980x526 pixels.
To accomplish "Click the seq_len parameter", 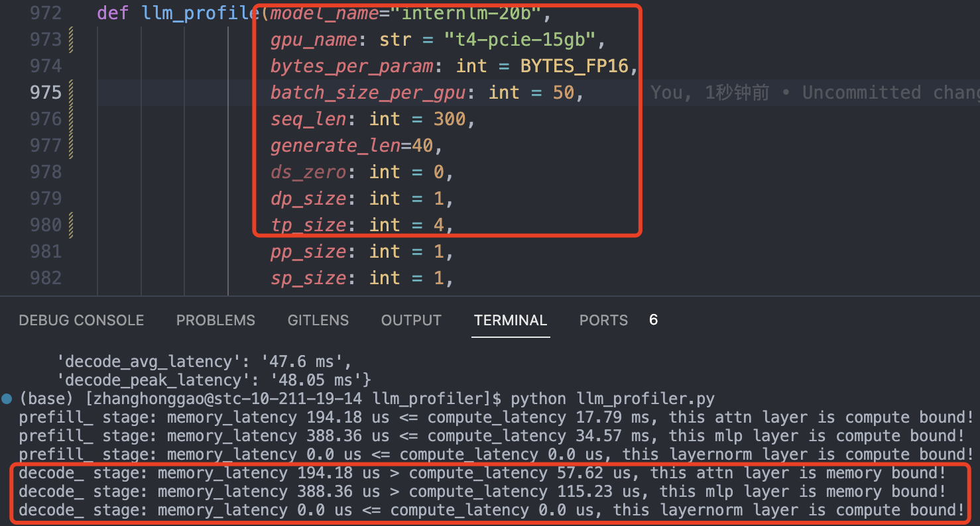I will pyautogui.click(x=308, y=119).
